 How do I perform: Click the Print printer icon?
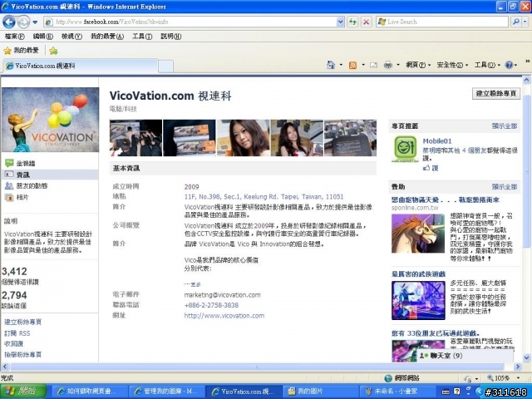tap(388, 65)
